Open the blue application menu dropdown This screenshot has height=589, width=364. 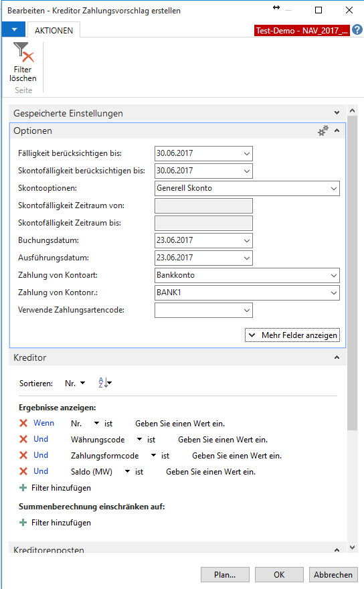(14, 29)
